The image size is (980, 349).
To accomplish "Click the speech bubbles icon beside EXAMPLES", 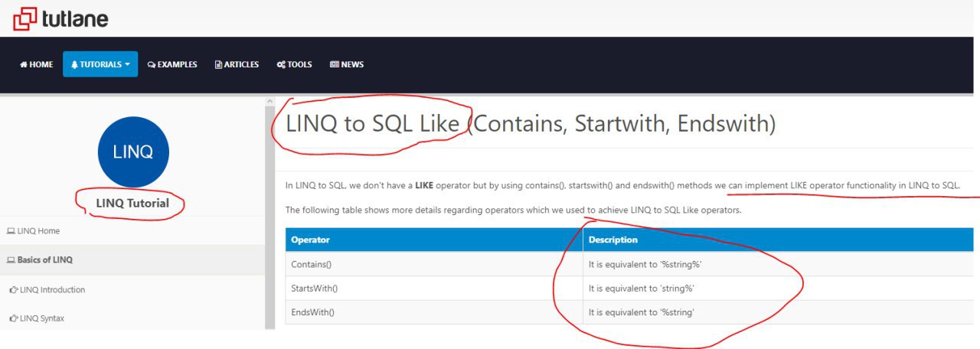I will (x=152, y=65).
